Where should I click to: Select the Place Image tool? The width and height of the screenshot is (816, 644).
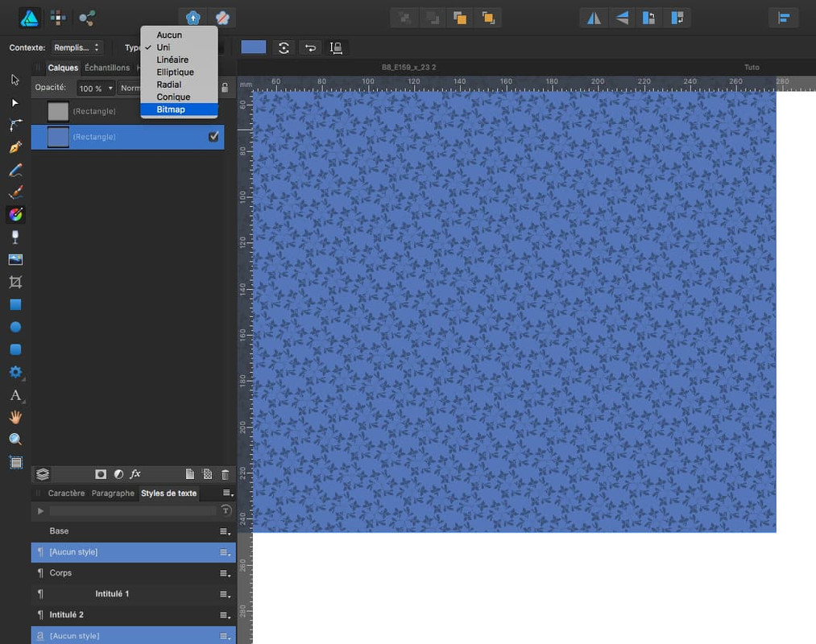click(x=15, y=259)
